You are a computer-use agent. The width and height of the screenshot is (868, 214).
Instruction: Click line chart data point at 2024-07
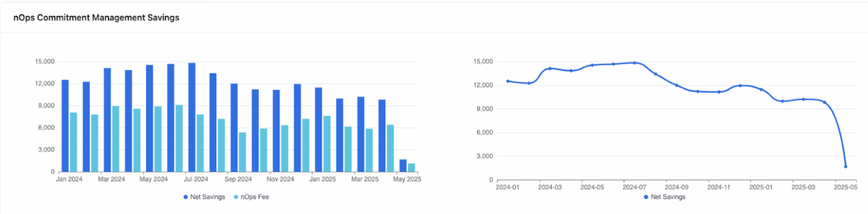click(x=634, y=63)
